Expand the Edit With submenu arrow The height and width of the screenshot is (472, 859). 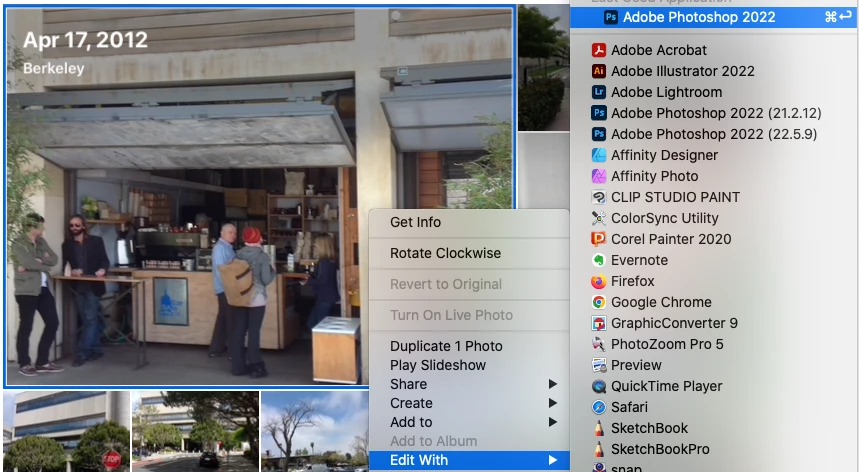coord(553,461)
